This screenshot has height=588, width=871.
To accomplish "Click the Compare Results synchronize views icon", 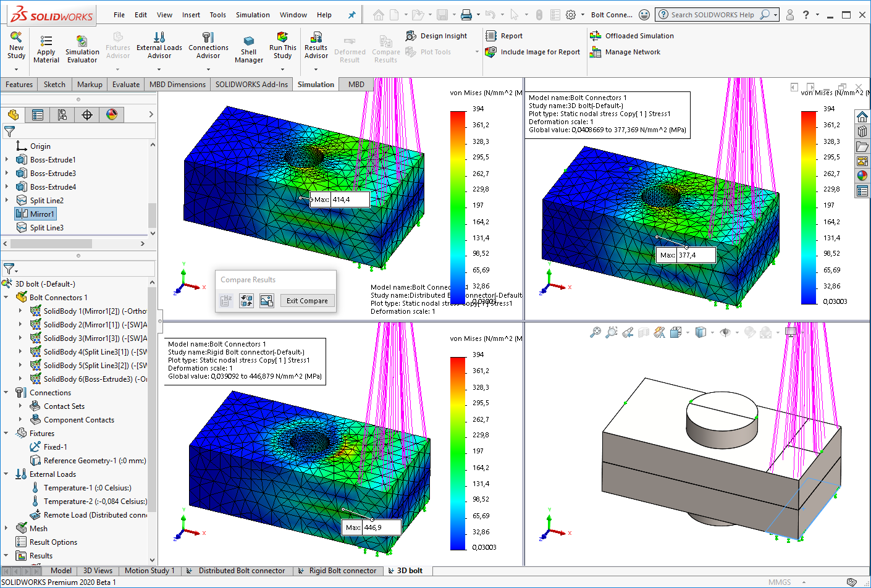I will pos(246,301).
